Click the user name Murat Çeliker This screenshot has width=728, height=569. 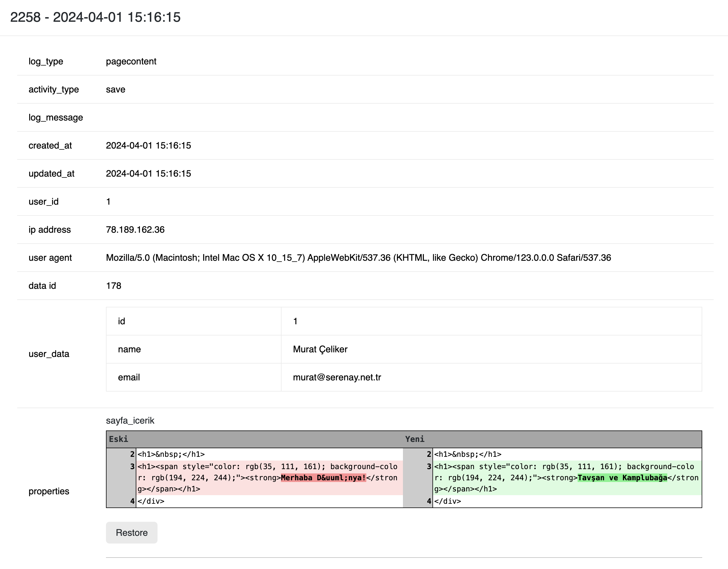[320, 349]
